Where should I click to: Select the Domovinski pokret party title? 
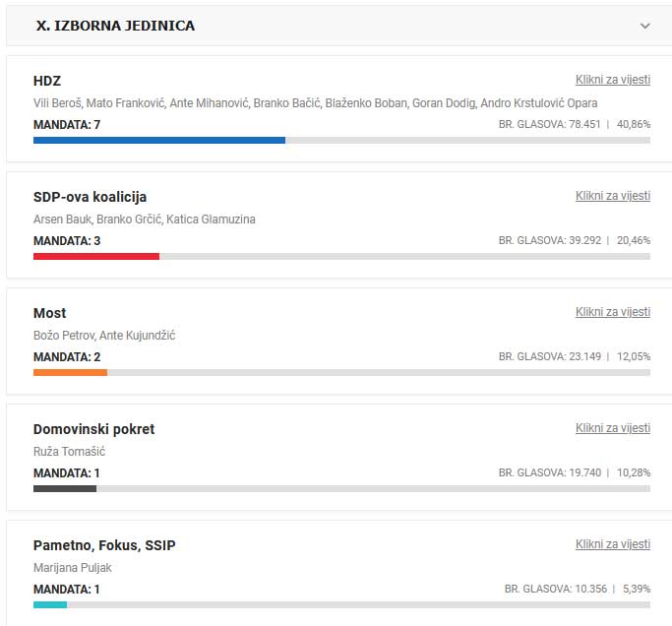[x=93, y=429]
